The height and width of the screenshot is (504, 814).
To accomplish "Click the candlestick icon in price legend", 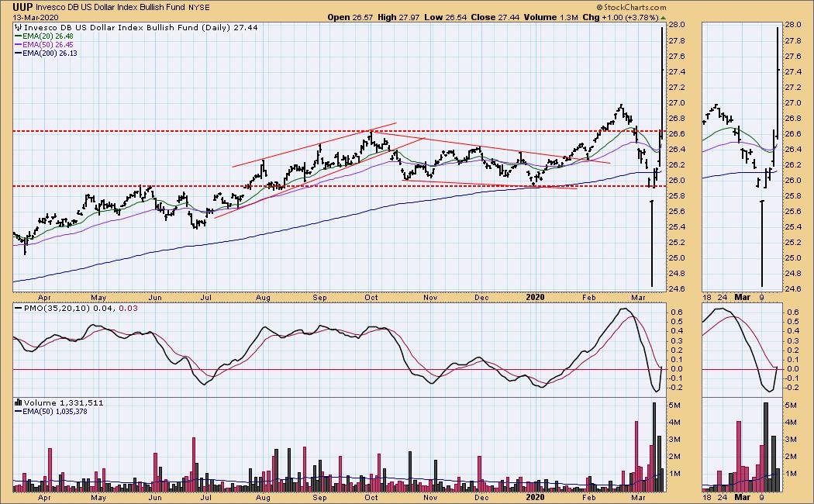I will (18, 27).
